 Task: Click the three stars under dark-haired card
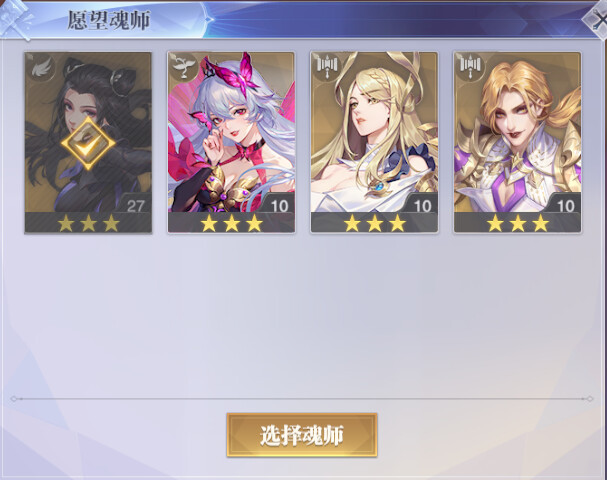pyautogui.click(x=88, y=223)
